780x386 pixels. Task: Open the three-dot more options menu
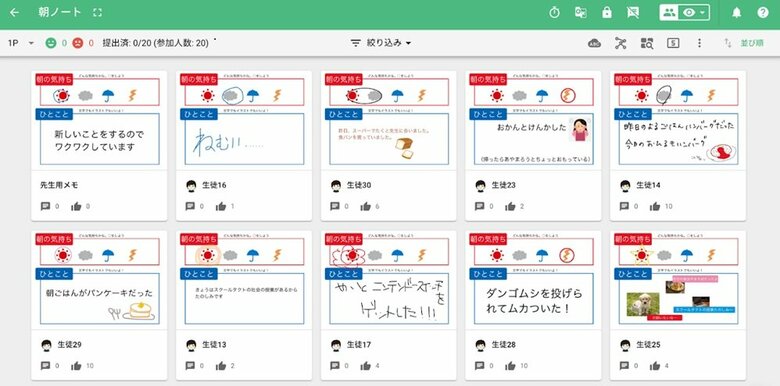(x=699, y=43)
